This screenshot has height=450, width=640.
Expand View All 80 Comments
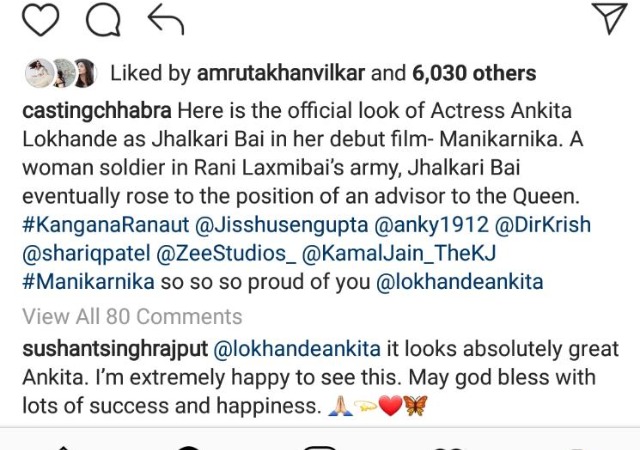pyautogui.click(x=132, y=316)
